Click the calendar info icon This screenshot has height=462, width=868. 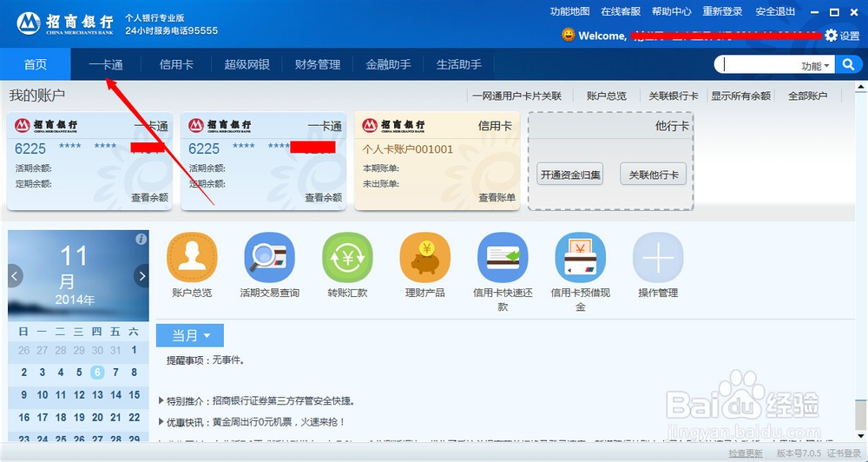pyautogui.click(x=141, y=239)
